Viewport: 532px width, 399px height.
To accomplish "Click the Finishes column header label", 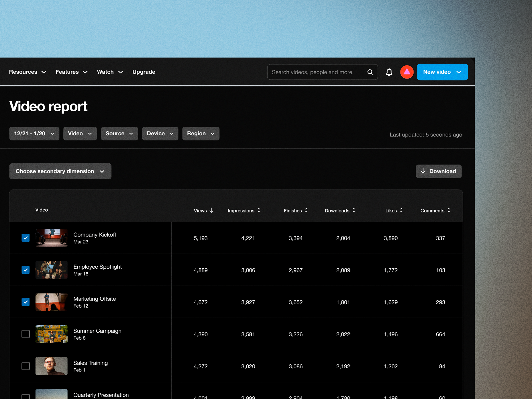I will (293, 211).
